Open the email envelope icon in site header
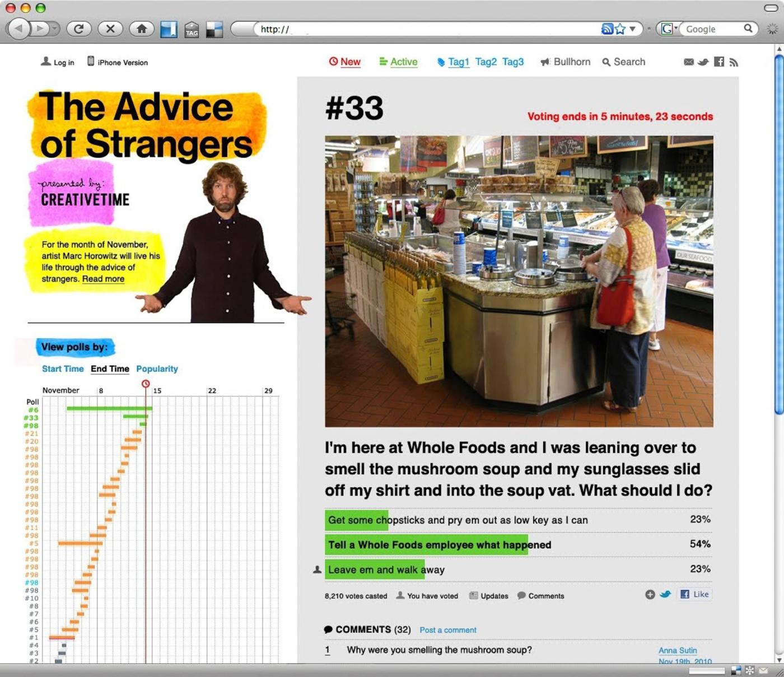Image resolution: width=784 pixels, height=677 pixels. point(689,62)
